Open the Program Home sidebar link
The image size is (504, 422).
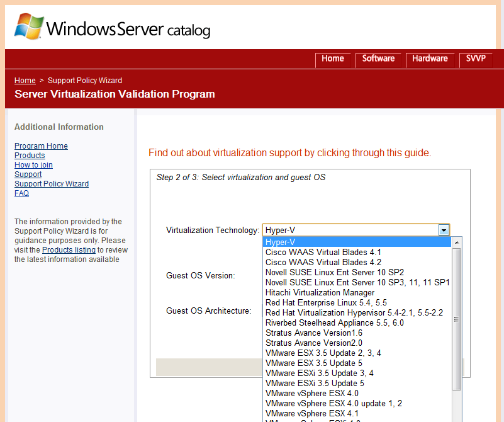(41, 146)
